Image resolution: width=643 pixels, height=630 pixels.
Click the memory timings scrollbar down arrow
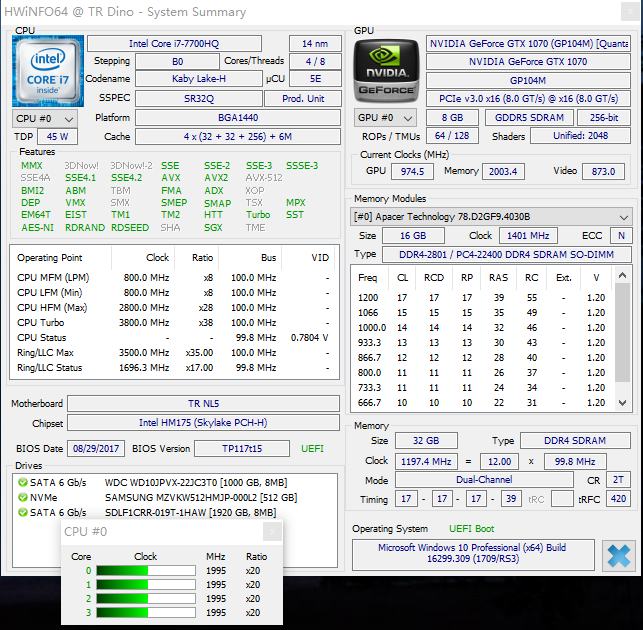coord(622,403)
